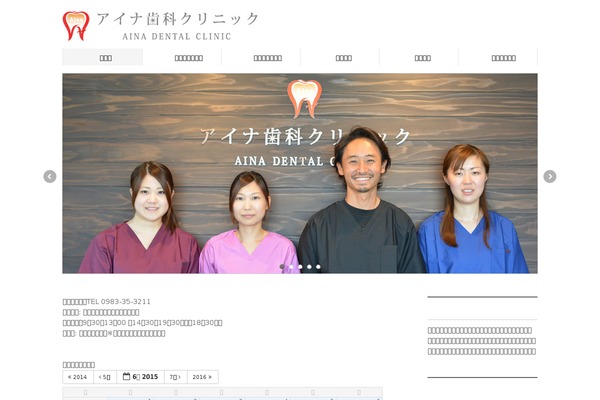Go to the previous slide with left arrow
The width and height of the screenshot is (600, 400).
[x=50, y=176]
